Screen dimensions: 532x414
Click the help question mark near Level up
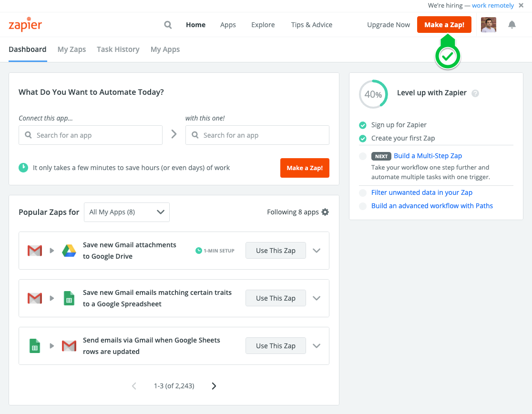pyautogui.click(x=475, y=93)
